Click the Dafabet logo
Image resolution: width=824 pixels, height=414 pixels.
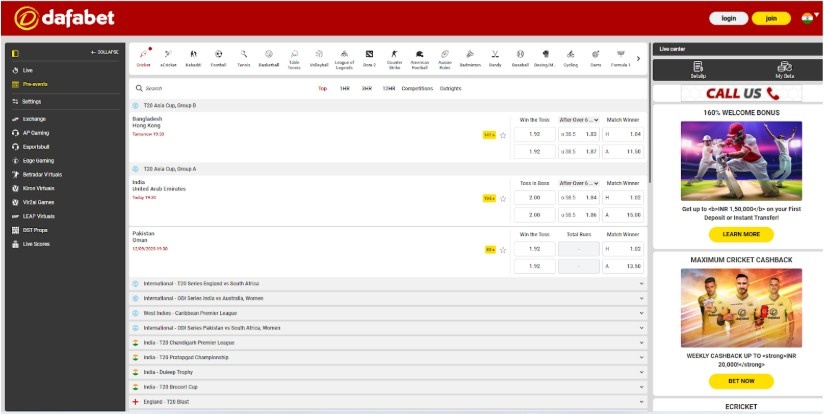pyautogui.click(x=64, y=18)
